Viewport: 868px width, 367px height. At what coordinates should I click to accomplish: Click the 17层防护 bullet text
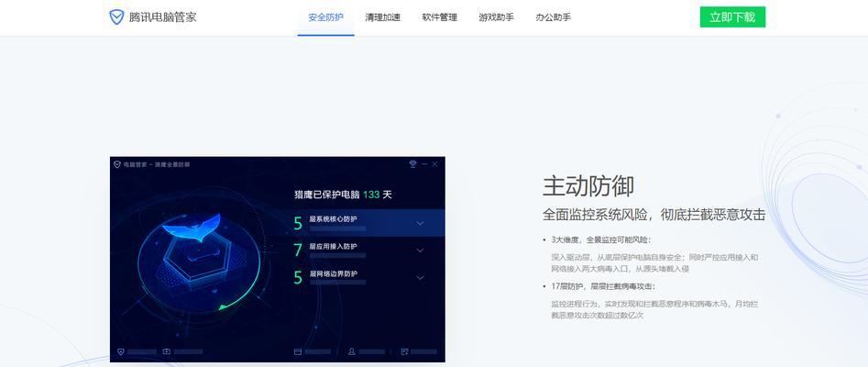pyautogui.click(x=603, y=286)
